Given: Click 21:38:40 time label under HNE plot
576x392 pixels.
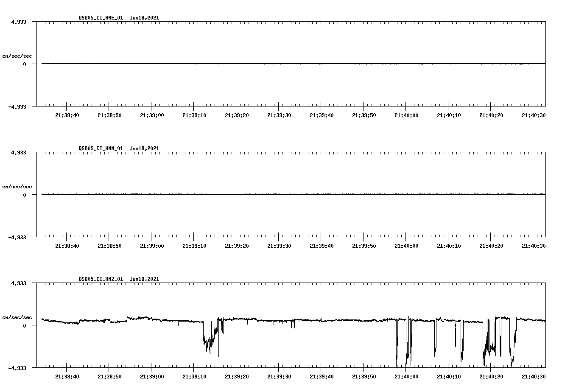Looking at the screenshot, I should click(x=67, y=115).
